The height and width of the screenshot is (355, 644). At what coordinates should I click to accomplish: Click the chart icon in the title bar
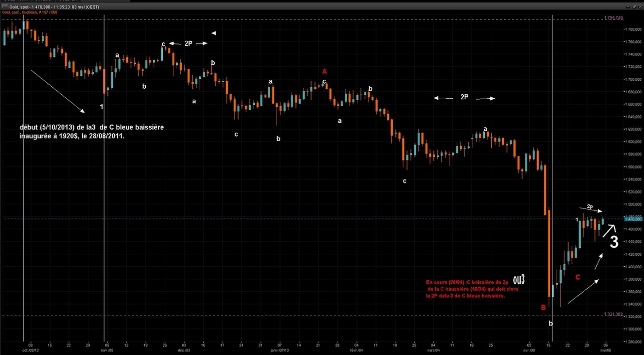click(x=4, y=7)
